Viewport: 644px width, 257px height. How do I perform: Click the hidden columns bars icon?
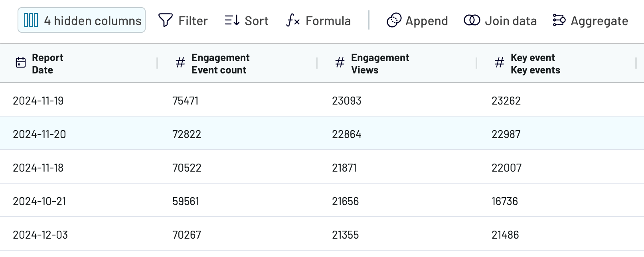coord(31,20)
